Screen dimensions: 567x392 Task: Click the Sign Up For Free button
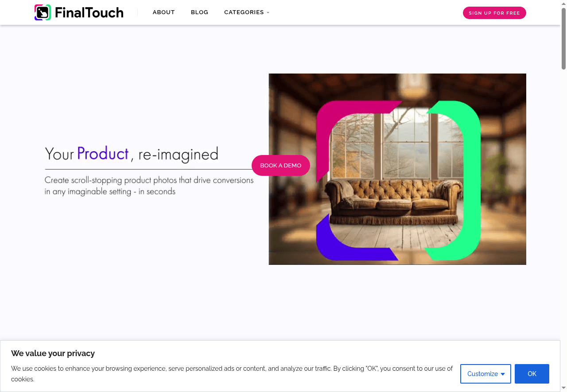pos(494,13)
